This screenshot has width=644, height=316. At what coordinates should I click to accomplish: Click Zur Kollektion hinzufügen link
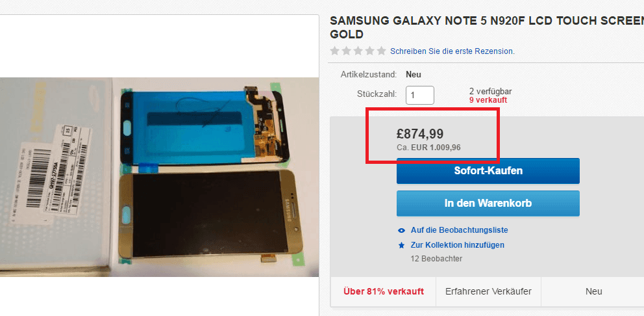coord(458,245)
